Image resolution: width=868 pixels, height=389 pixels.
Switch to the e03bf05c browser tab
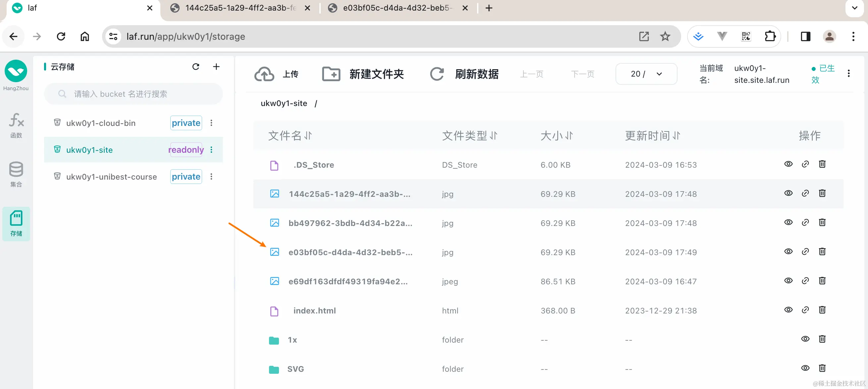[396, 8]
